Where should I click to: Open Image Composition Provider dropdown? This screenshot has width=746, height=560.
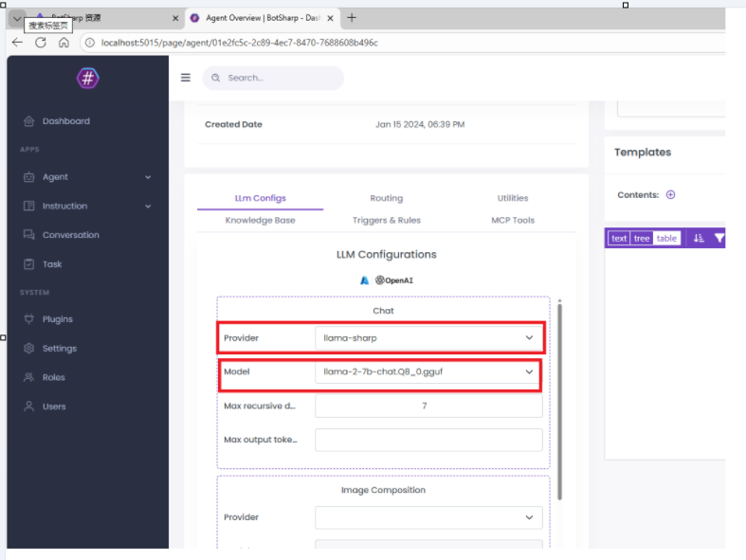click(x=428, y=517)
